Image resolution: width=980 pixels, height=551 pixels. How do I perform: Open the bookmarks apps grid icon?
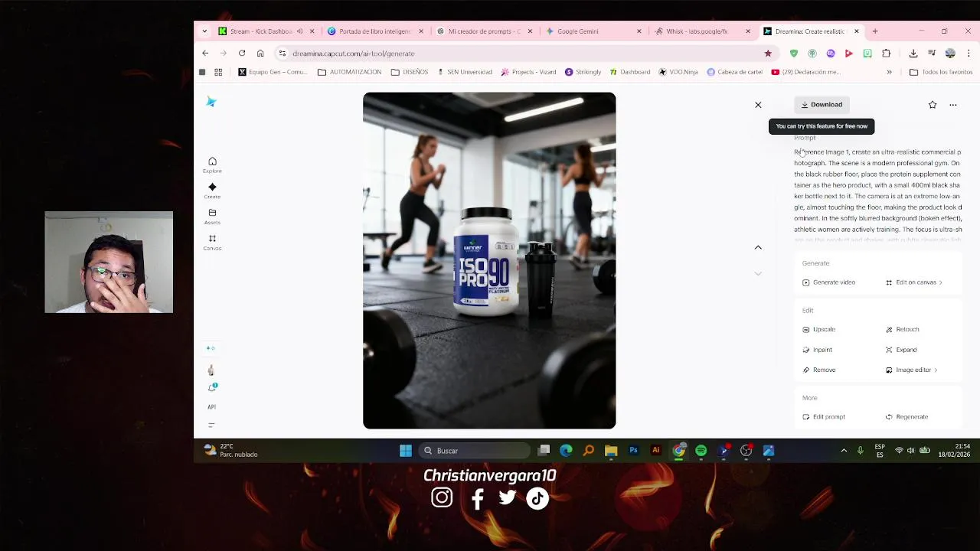218,72
